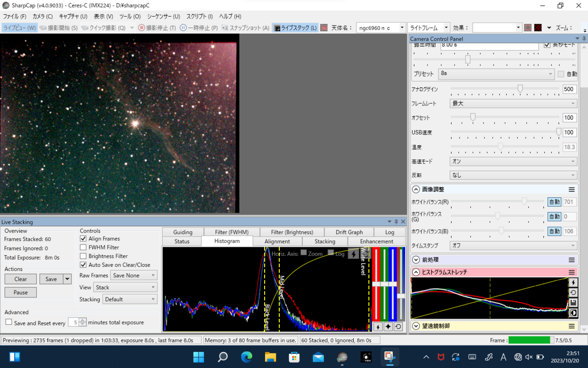The image size is (588, 368).
Task: Open the キャプチャ menu
Action: click(73, 16)
